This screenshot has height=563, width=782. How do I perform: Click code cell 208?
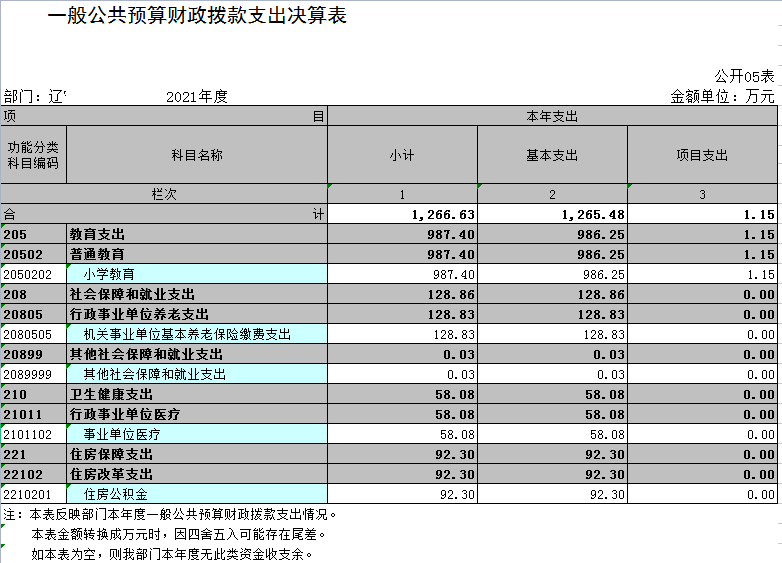coord(33,294)
